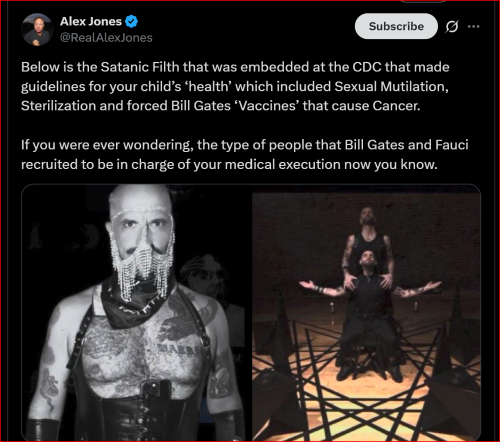This screenshot has width=500, height=442.
Task: Open the Grok explain-post icon
Action: click(x=452, y=27)
